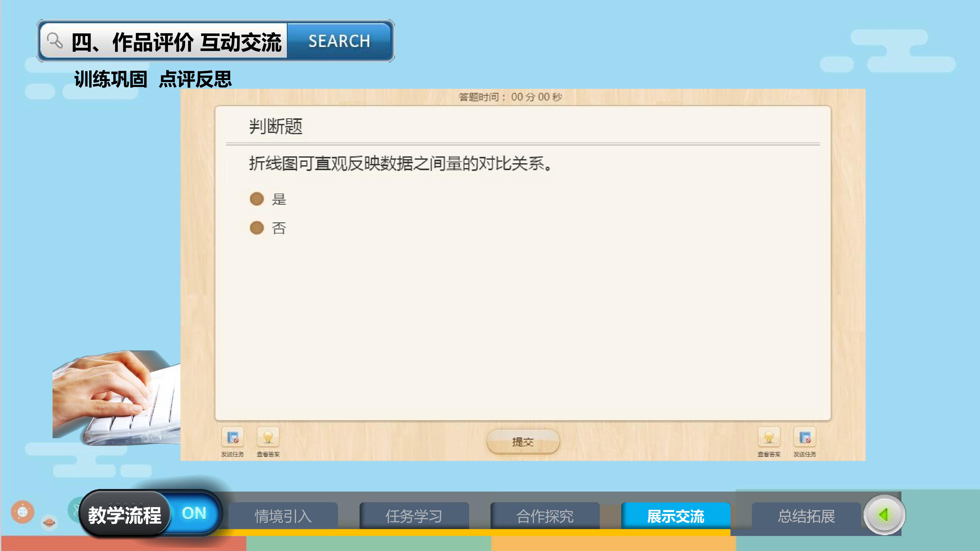Click the green back arrow button

[x=884, y=515]
